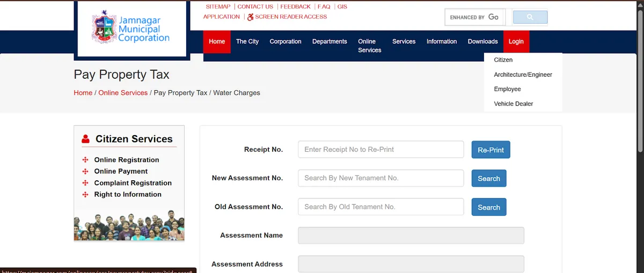
Task: Click the Jamnagar Municipal Corporation logo
Action: coord(131,29)
